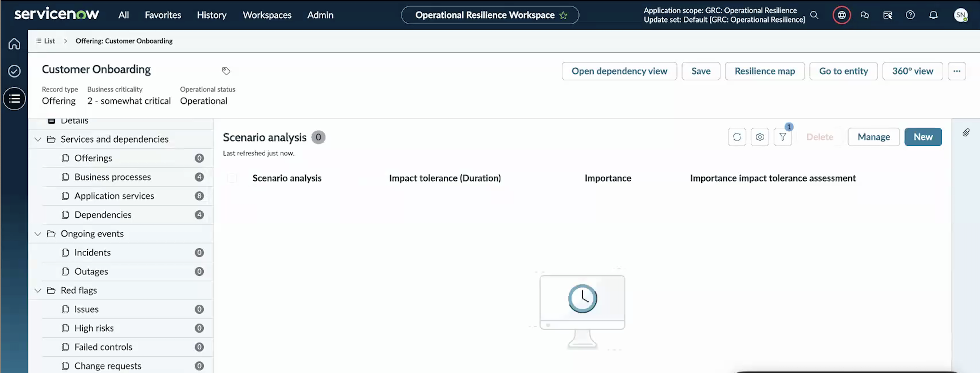Select Outages in the tree
The height and width of the screenshot is (373, 980).
tap(127, 272)
